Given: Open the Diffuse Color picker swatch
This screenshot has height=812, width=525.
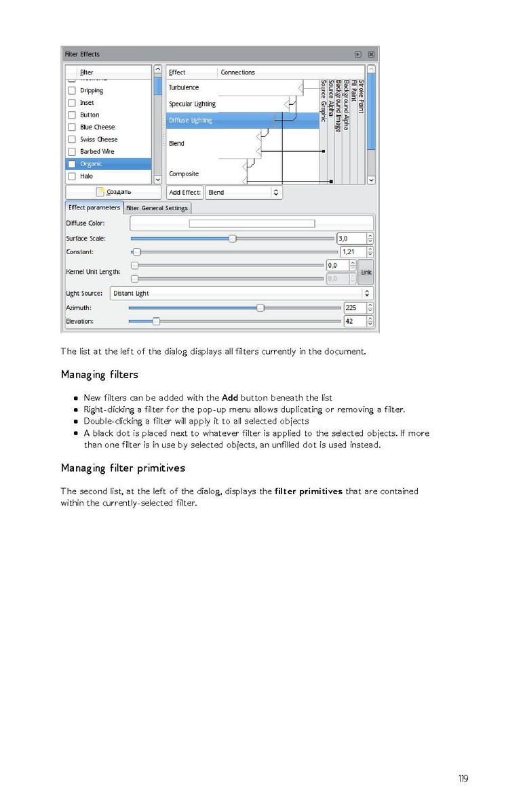Looking at the screenshot, I should [x=252, y=224].
